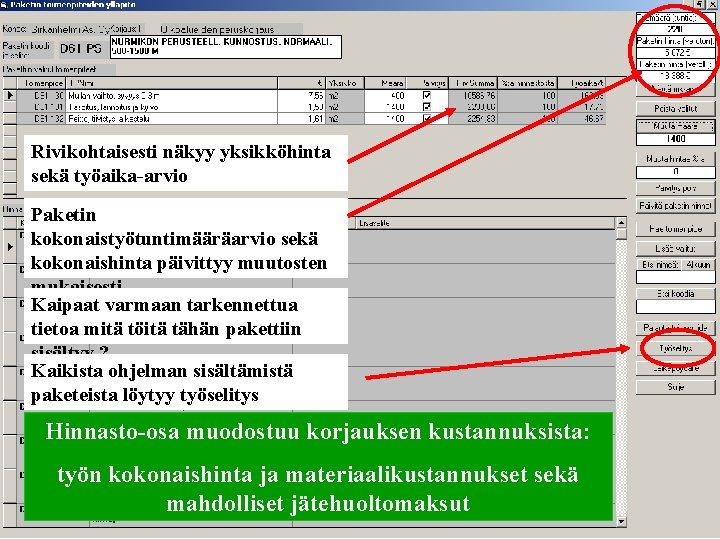Click the quantity field containing 1400
720x540 pixels.
[675, 139]
